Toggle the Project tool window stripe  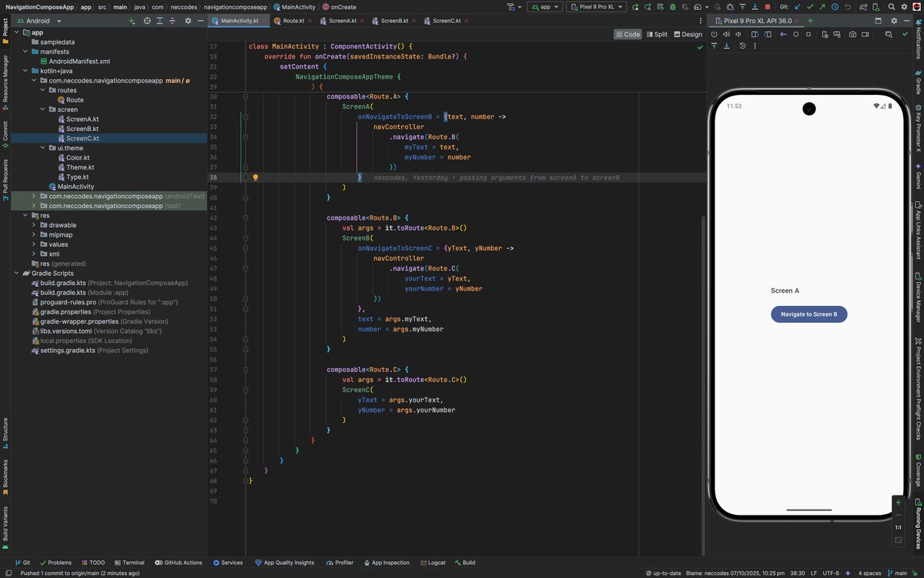5,31
